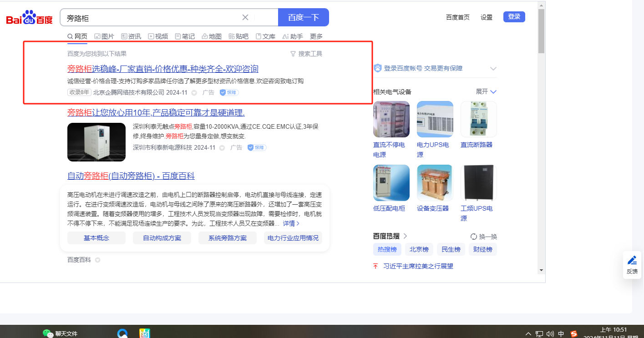Open WeChat 聊天文件 in taskbar
644x338 pixels.
(x=60, y=333)
